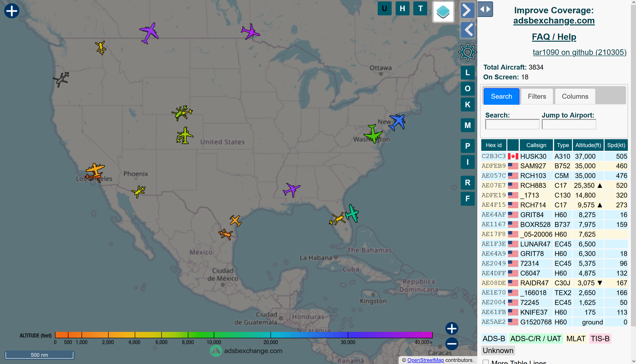This screenshot has height=364, width=636.
Task: Click the left chevron arrow button
Action: 467,30
